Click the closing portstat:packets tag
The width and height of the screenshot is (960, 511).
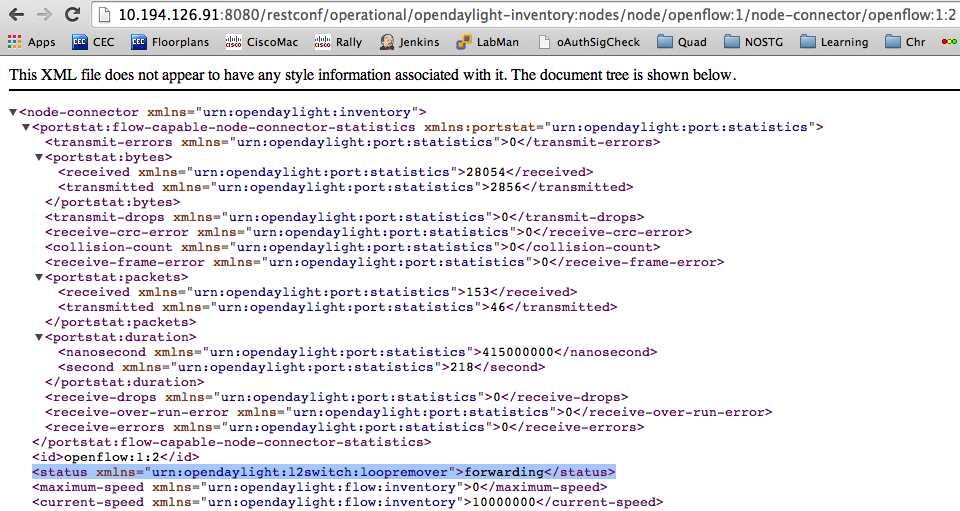(x=121, y=322)
